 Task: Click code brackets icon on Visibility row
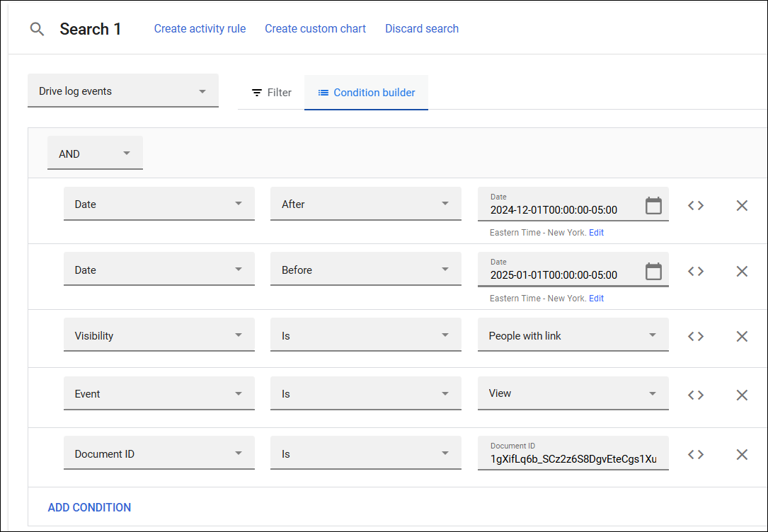tap(696, 336)
